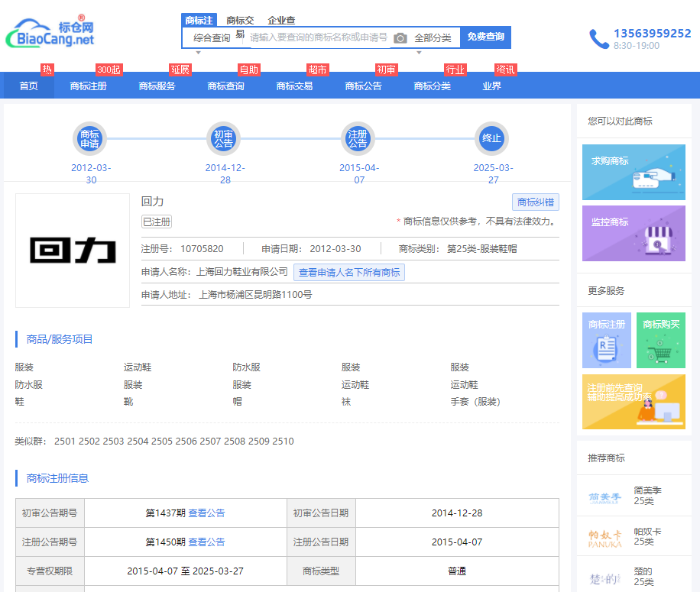700x592 pixels.
Task: Open the 注册前先查询 yellow banner
Action: coord(634,402)
